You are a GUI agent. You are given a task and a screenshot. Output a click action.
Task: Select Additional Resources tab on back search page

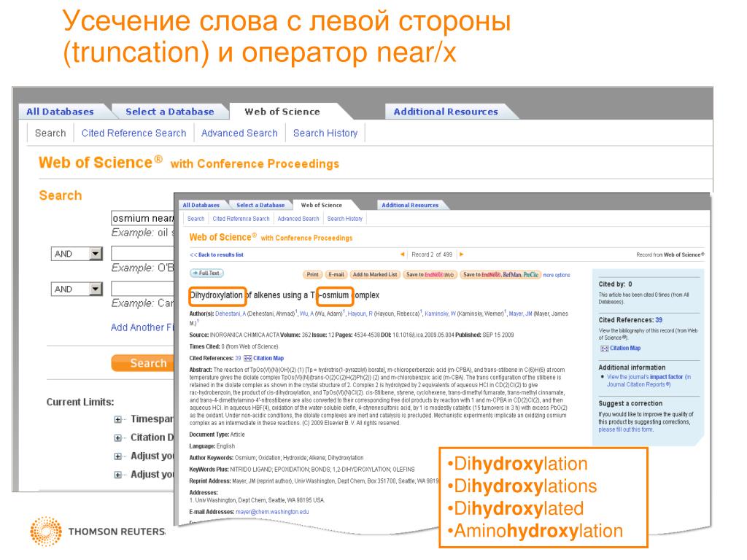446,112
